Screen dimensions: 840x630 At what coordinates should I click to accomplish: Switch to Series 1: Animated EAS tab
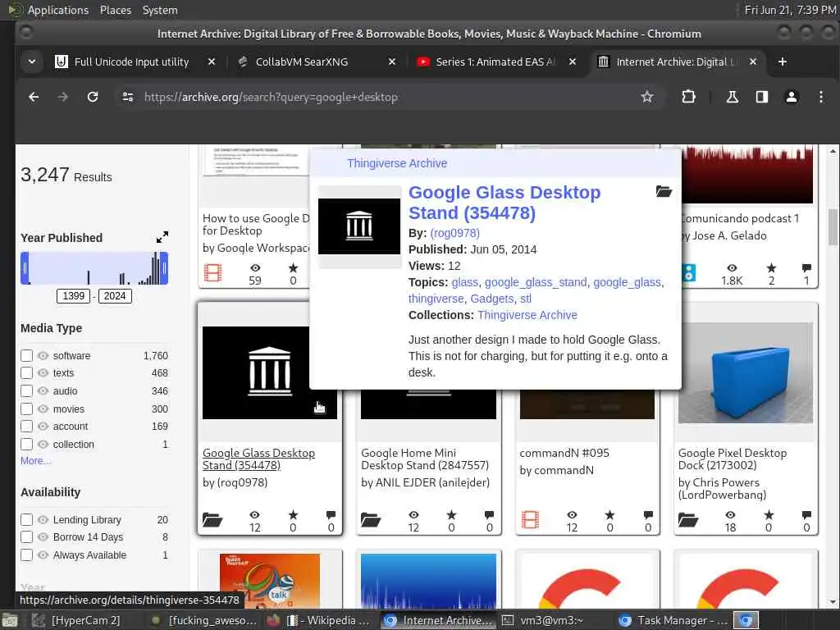click(x=495, y=62)
